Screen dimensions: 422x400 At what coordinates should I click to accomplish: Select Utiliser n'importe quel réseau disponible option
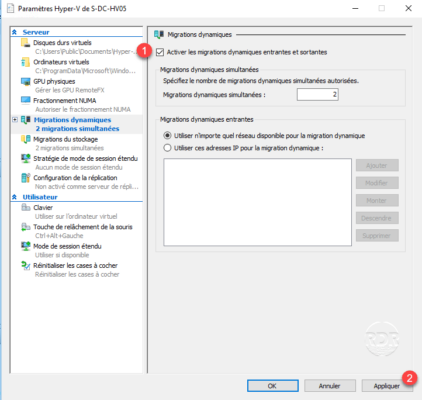pyautogui.click(x=167, y=136)
